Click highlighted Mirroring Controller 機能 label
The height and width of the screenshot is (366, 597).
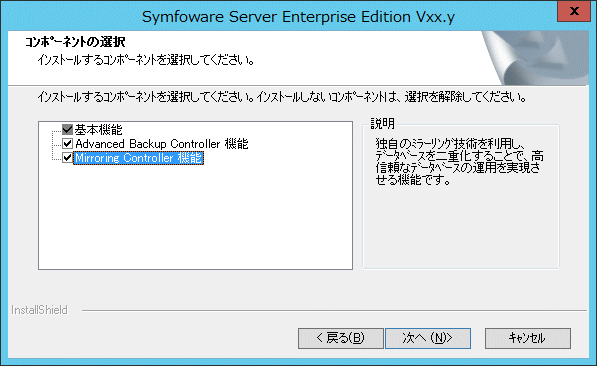pos(139,158)
